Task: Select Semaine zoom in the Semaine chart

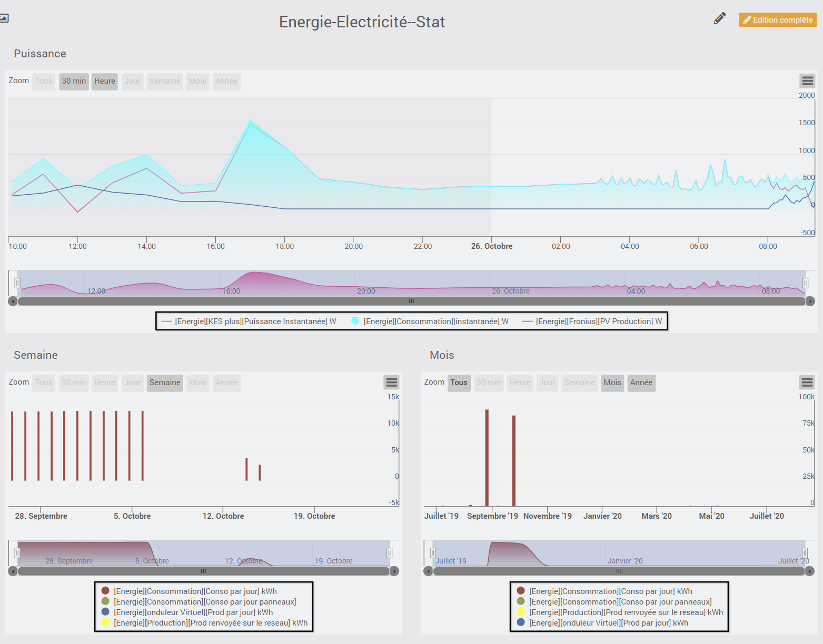Action: (x=165, y=383)
